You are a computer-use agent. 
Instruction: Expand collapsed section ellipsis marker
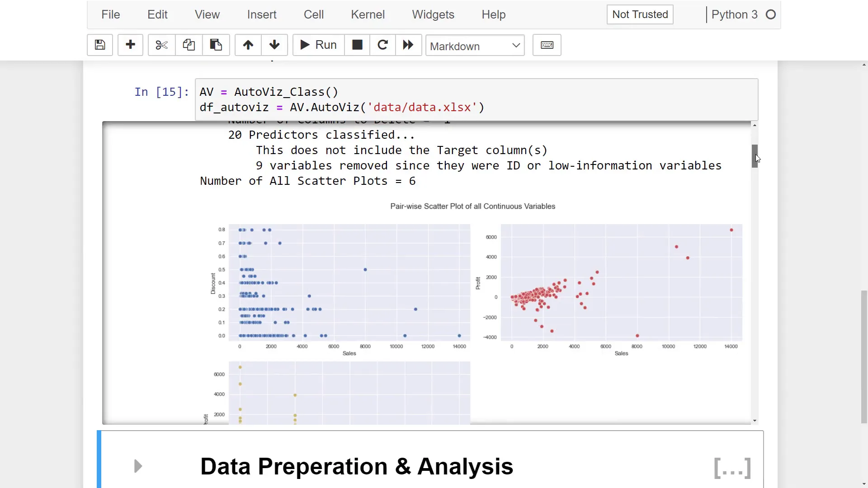[x=732, y=468]
